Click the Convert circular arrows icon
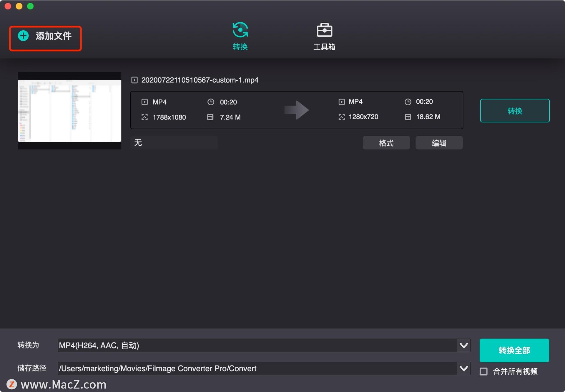The image size is (565, 392). [240, 30]
